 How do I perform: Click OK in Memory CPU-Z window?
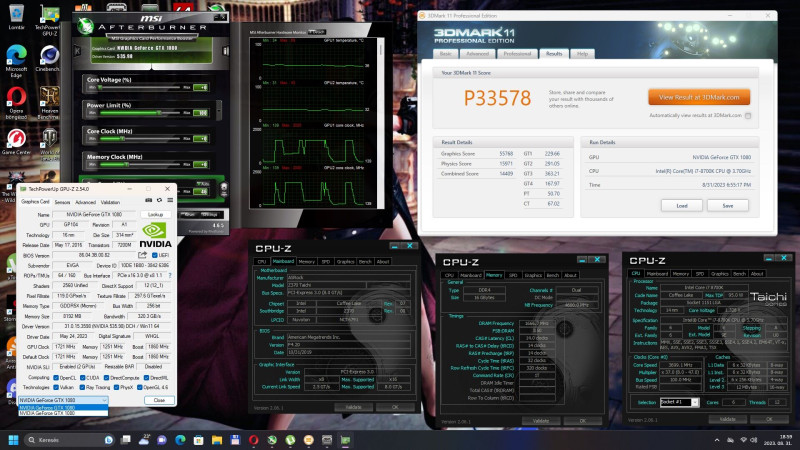pos(583,421)
